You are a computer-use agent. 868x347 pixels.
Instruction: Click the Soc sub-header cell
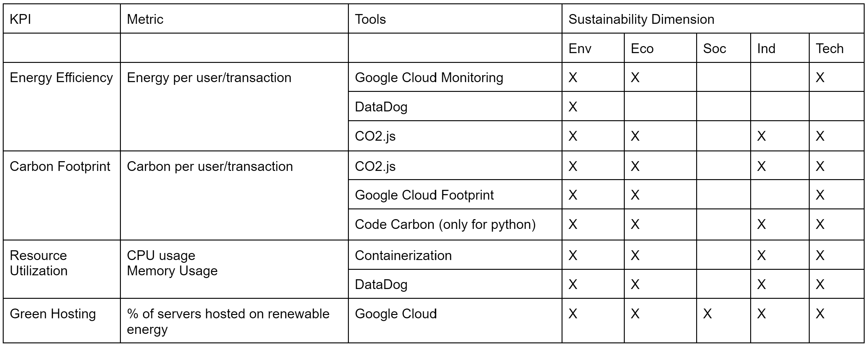[723, 48]
